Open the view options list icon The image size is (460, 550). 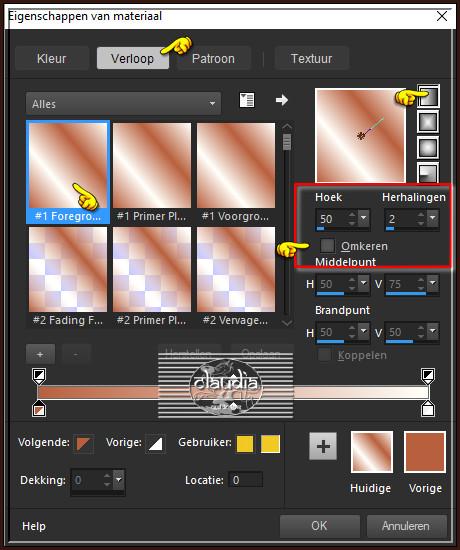(247, 100)
